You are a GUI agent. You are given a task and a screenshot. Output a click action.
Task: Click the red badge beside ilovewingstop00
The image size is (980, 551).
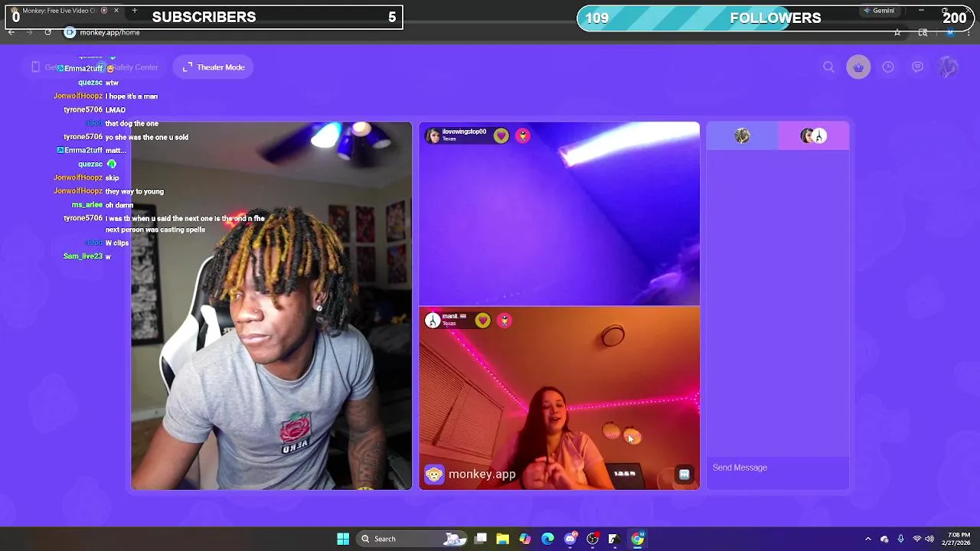click(x=523, y=135)
